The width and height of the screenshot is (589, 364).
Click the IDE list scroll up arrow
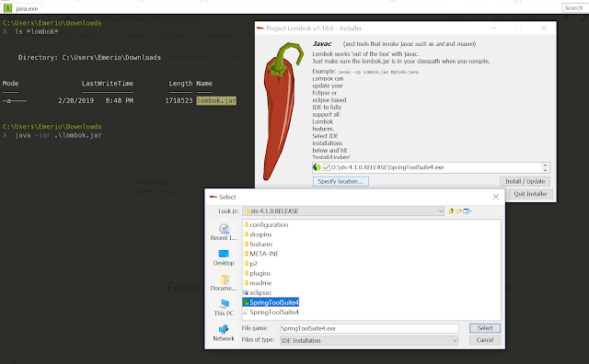click(545, 165)
